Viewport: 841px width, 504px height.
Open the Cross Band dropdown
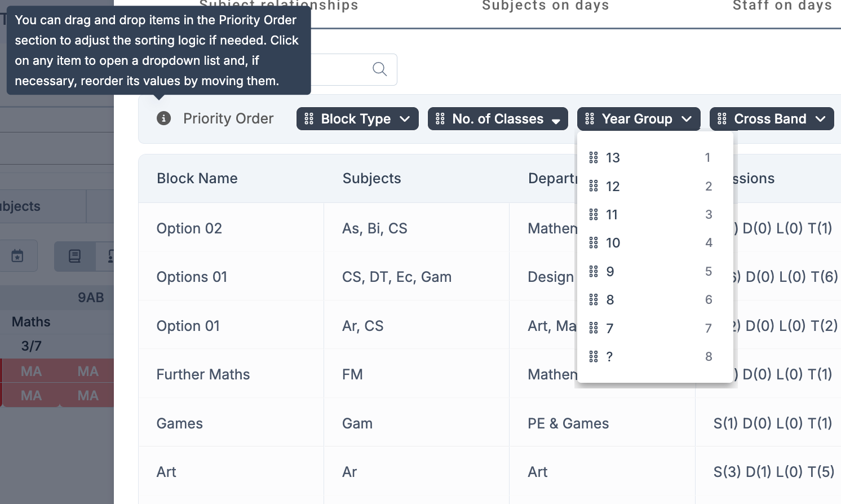[x=820, y=119]
